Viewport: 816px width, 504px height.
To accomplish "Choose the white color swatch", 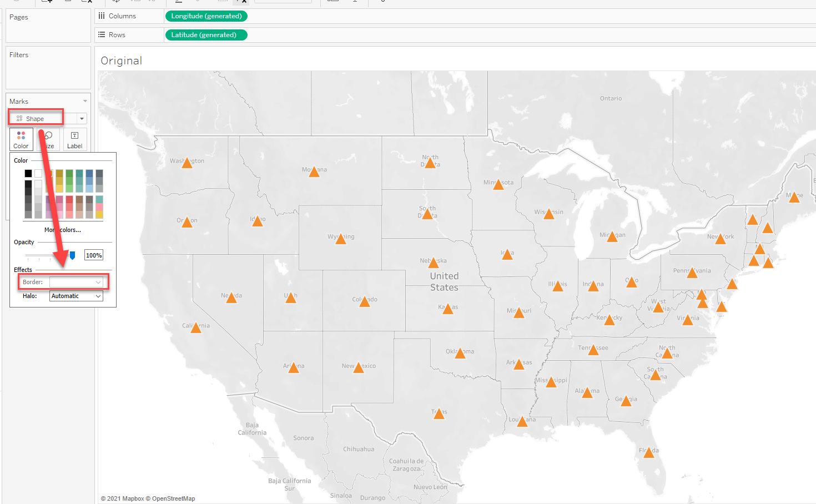I will click(x=38, y=174).
